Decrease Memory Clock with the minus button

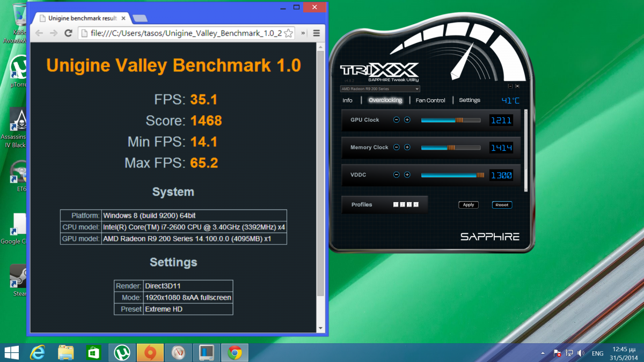click(x=397, y=147)
